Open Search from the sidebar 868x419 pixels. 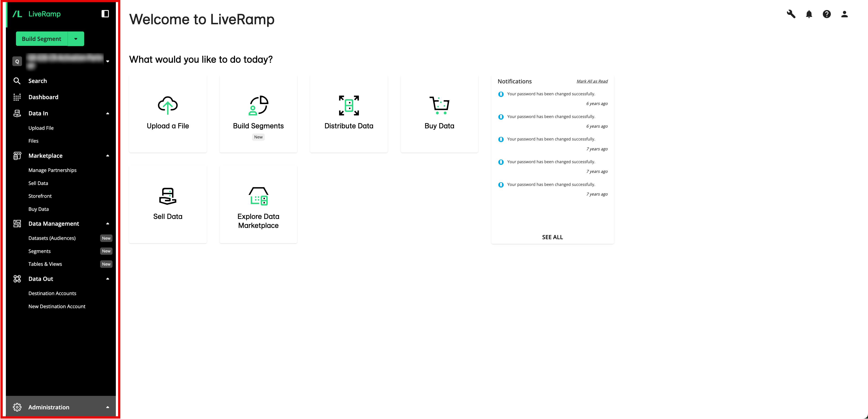37,81
